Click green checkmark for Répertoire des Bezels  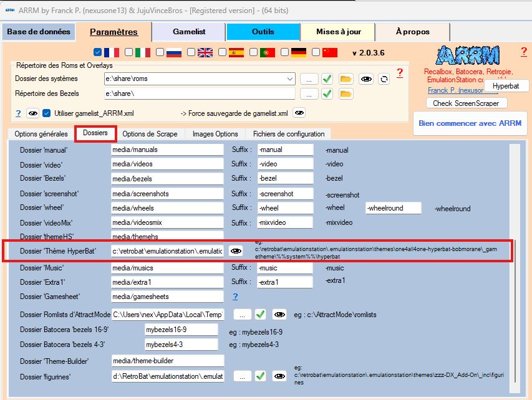pos(327,94)
